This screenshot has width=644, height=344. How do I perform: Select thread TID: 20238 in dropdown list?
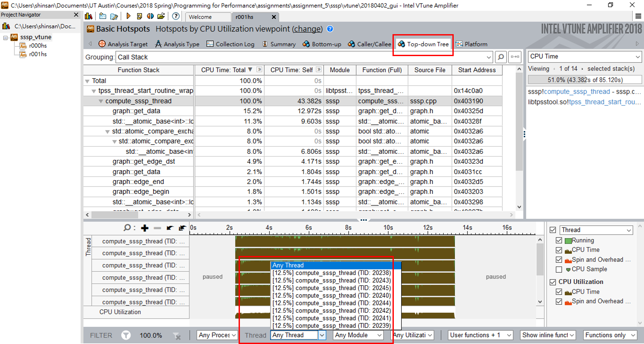[x=336, y=273]
